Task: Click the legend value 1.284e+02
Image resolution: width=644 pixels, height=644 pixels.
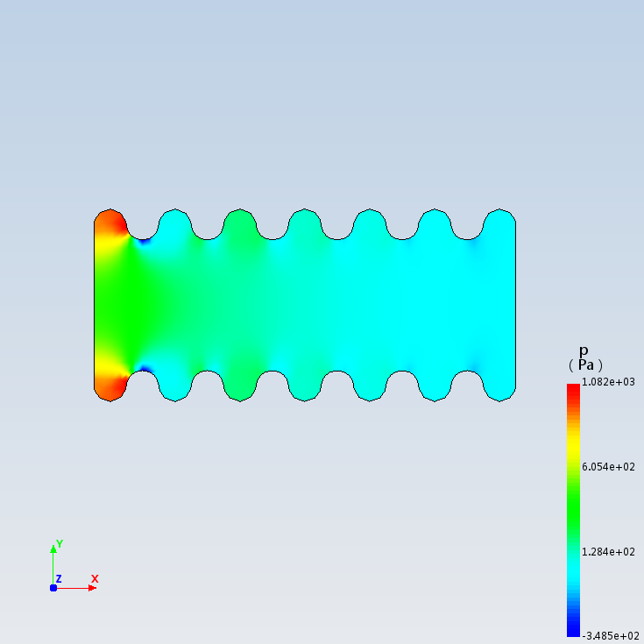Action: [x=608, y=551]
